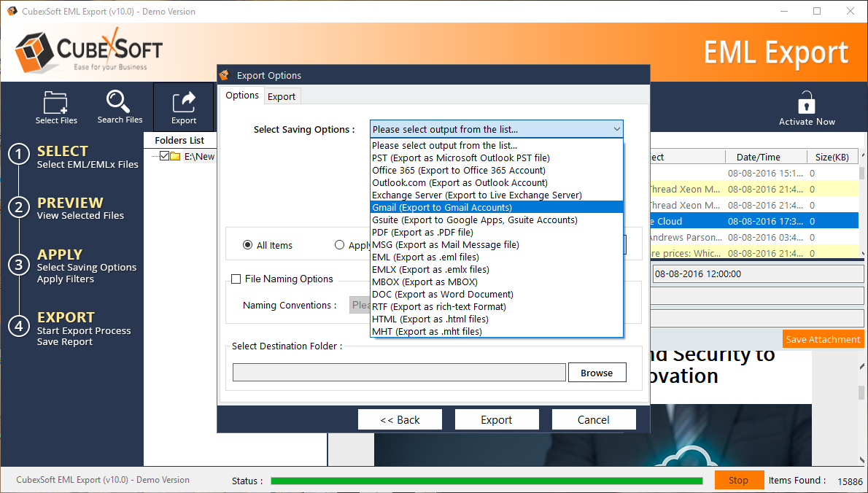Click the E:\New folder icon in tree
This screenshot has height=493, width=868.
pos(176,156)
